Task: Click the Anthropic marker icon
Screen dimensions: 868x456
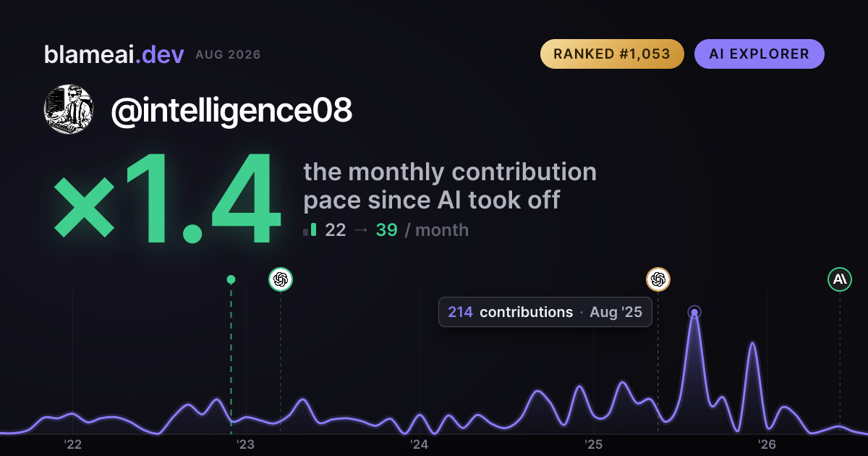Action: (840, 279)
